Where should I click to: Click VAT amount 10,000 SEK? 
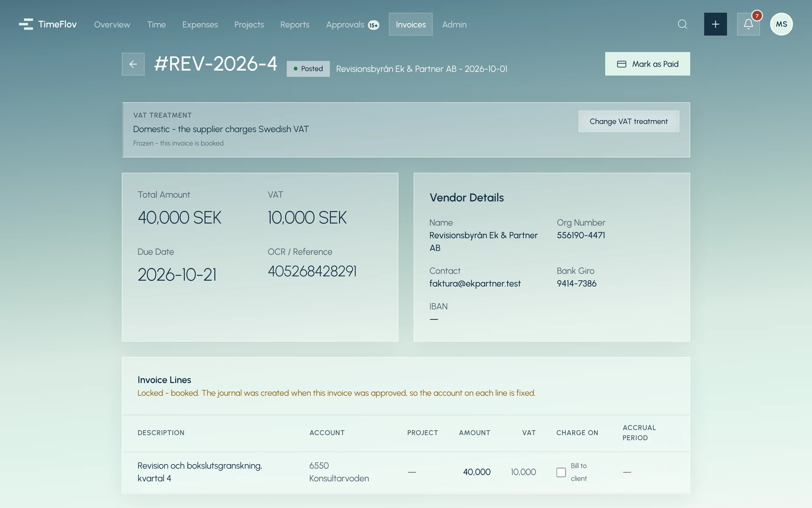point(307,218)
